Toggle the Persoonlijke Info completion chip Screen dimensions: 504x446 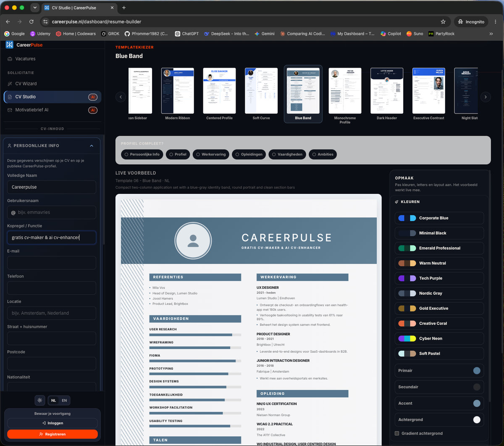pyautogui.click(x=142, y=154)
